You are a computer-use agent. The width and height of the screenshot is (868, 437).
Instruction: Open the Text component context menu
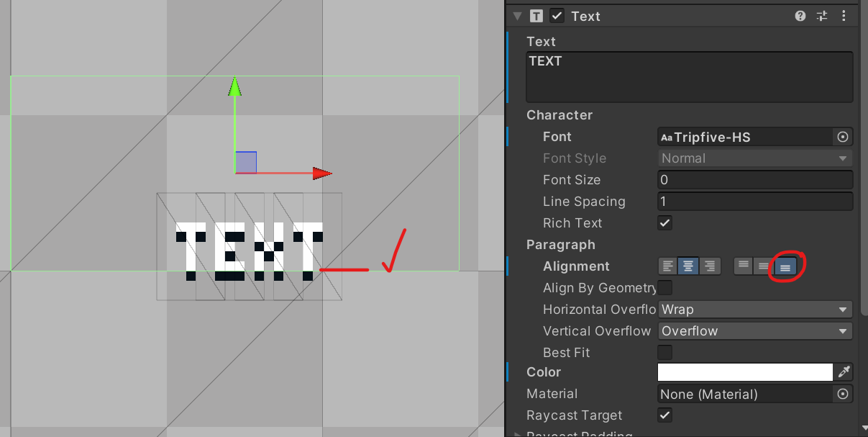click(844, 15)
